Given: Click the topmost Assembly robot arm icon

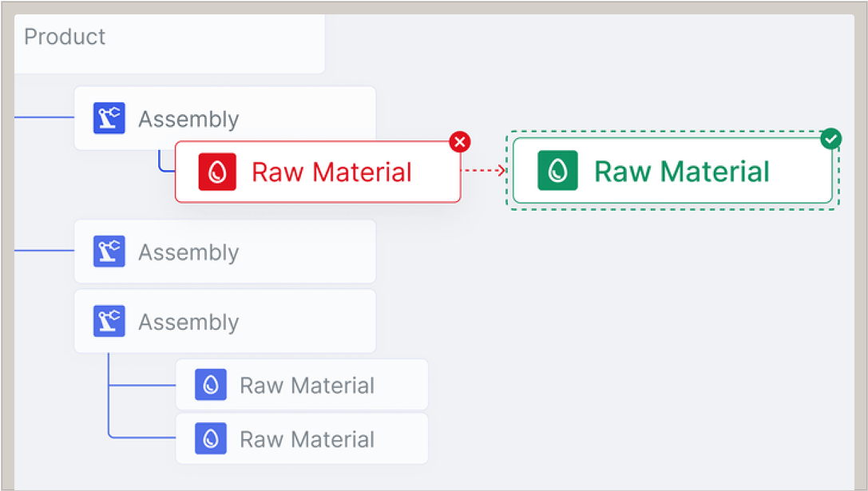Looking at the screenshot, I should coord(109,119).
